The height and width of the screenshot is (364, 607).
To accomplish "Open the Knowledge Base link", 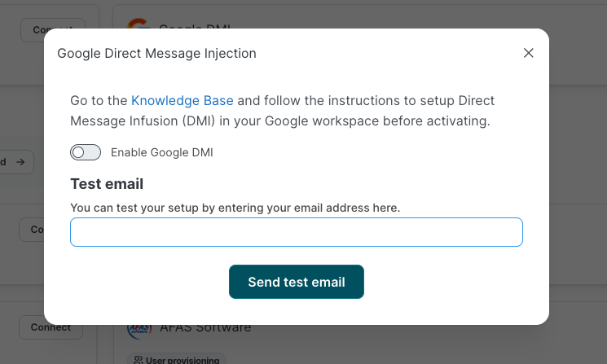I will click(183, 101).
